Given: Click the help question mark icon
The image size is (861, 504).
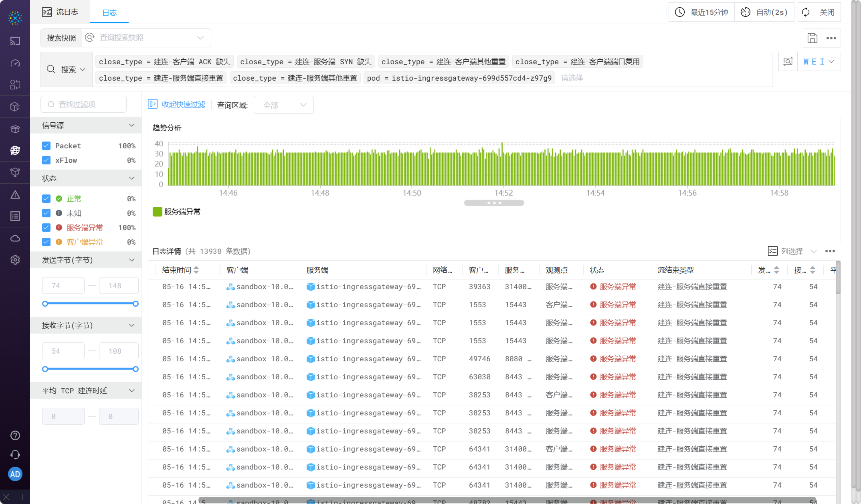Looking at the screenshot, I should [15, 435].
